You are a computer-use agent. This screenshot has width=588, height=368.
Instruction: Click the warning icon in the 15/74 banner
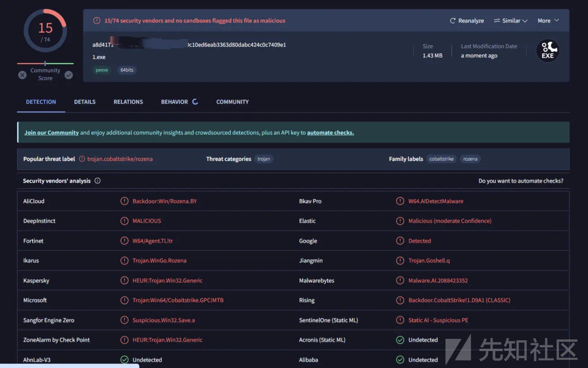pyautogui.click(x=97, y=21)
